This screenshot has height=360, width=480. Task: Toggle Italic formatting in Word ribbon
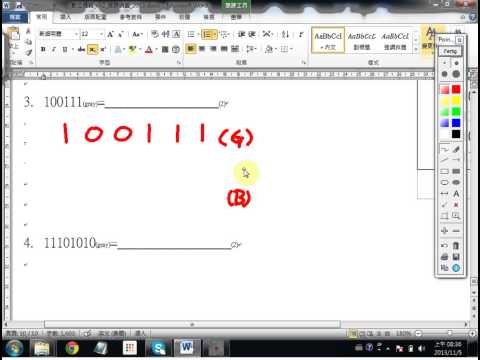click(x=54, y=49)
